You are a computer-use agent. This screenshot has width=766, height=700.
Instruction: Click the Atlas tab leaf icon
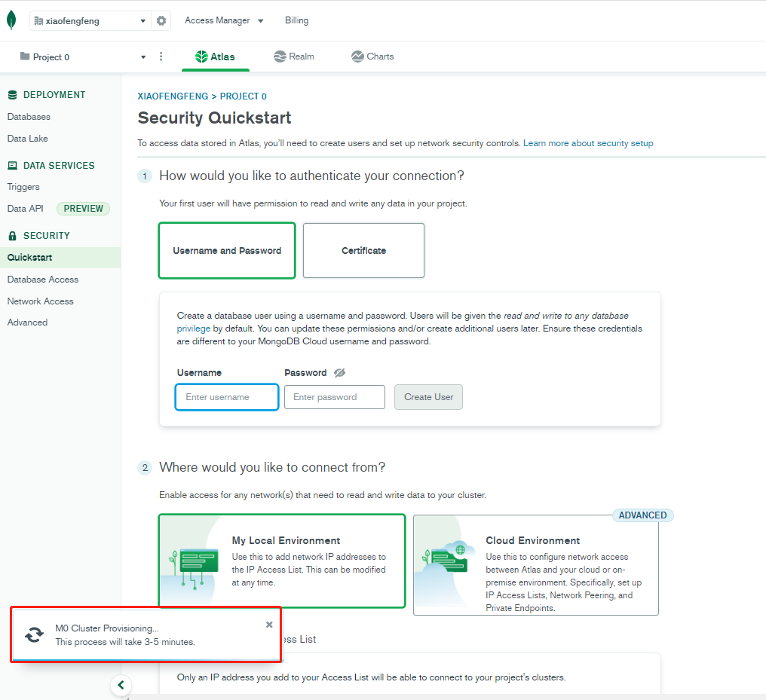[x=201, y=57]
